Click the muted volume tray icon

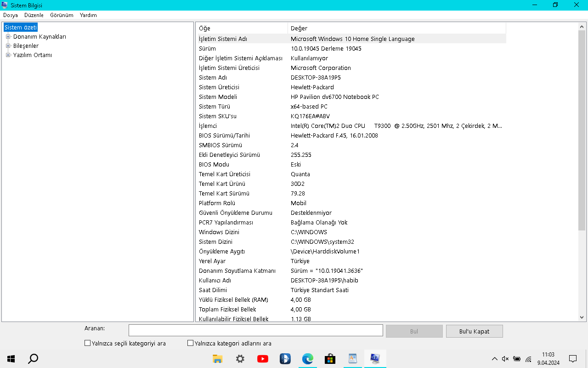pyautogui.click(x=505, y=359)
